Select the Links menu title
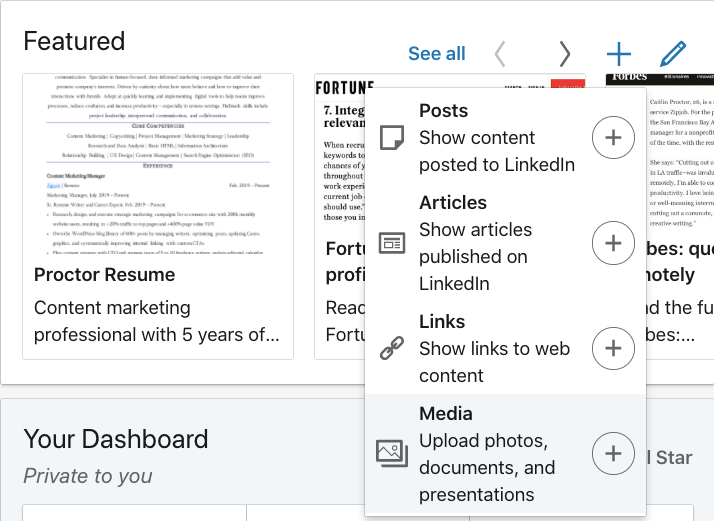Screen dimensions: 714x521 (x=442, y=322)
